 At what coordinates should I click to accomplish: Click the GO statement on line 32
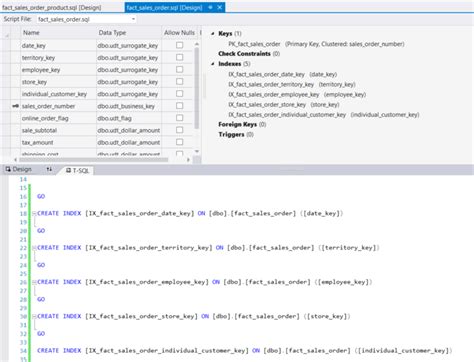tap(41, 334)
